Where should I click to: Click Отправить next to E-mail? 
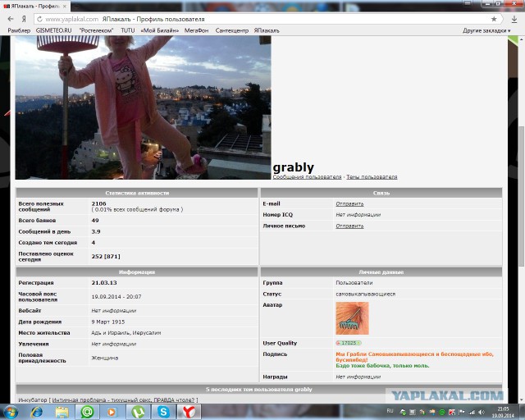(349, 203)
